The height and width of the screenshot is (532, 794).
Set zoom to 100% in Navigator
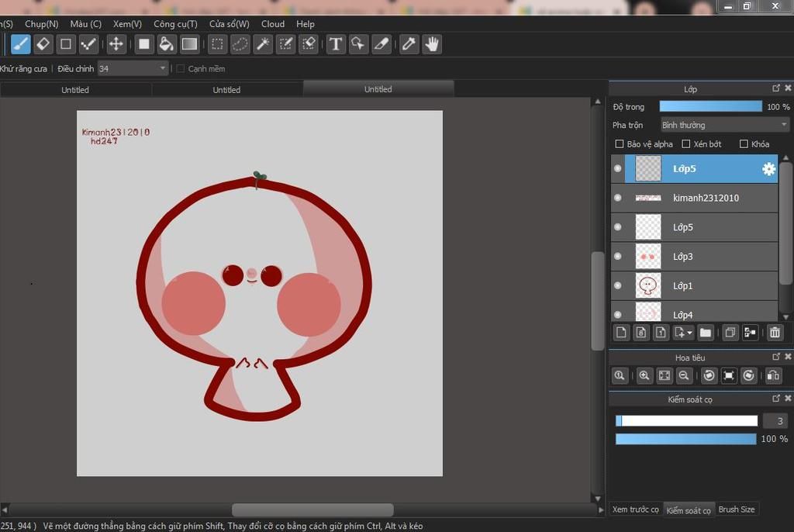pyautogui.click(x=620, y=375)
